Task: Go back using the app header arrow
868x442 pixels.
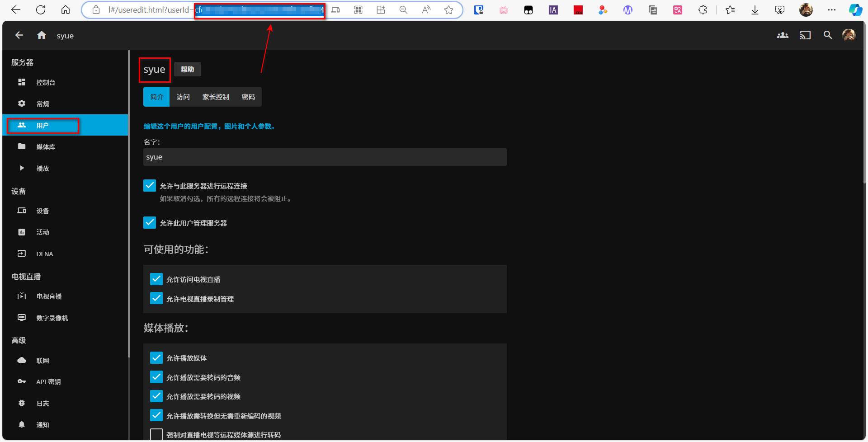Action: [x=19, y=35]
